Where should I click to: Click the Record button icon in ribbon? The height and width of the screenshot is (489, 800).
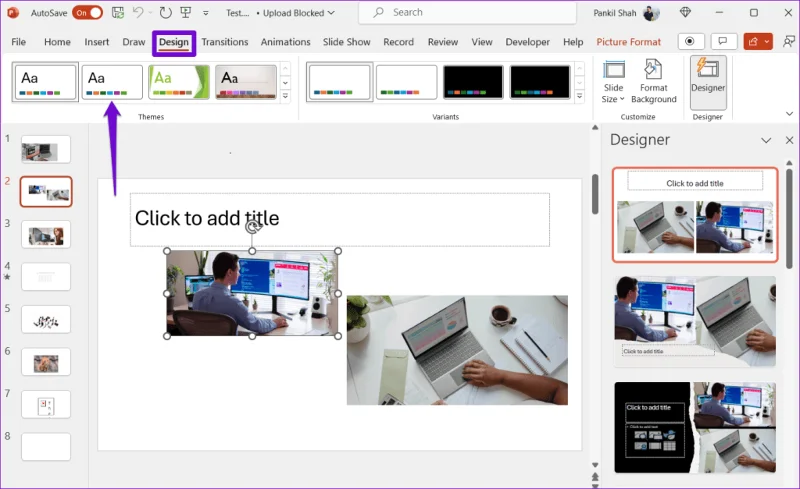pyautogui.click(x=691, y=41)
